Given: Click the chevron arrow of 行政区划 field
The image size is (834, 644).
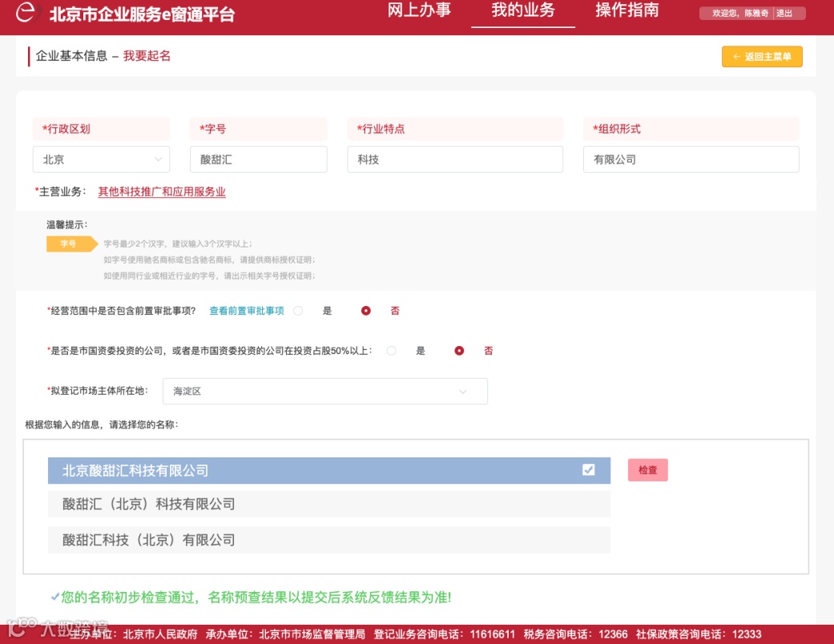Looking at the screenshot, I should [x=158, y=159].
